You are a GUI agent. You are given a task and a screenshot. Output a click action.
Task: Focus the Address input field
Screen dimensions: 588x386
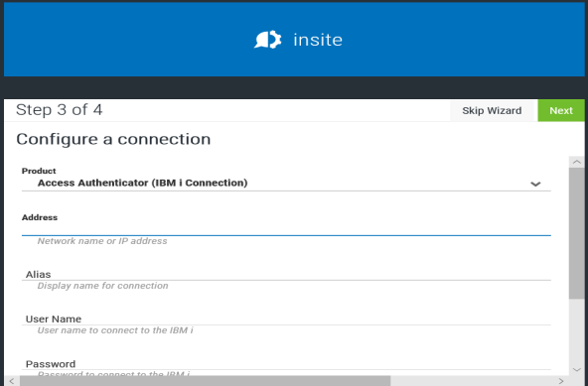[286, 229]
